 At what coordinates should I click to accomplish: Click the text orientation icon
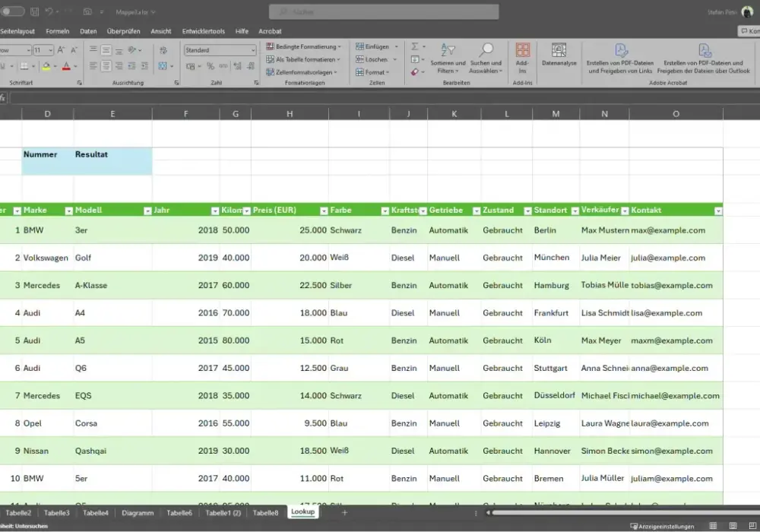(x=131, y=50)
